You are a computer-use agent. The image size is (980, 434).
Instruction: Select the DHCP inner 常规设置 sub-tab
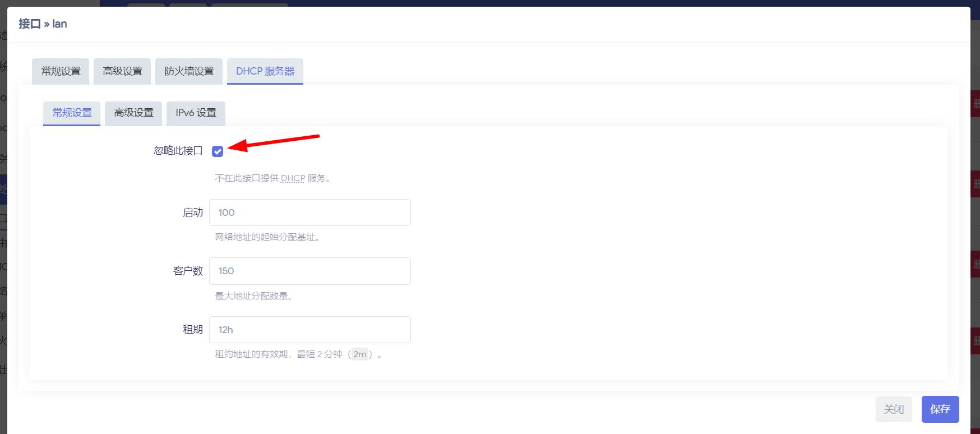72,113
